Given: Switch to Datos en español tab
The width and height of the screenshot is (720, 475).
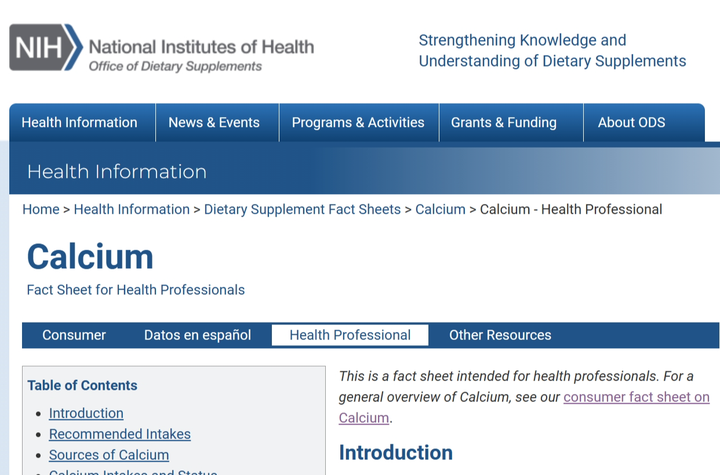Looking at the screenshot, I should click(197, 335).
